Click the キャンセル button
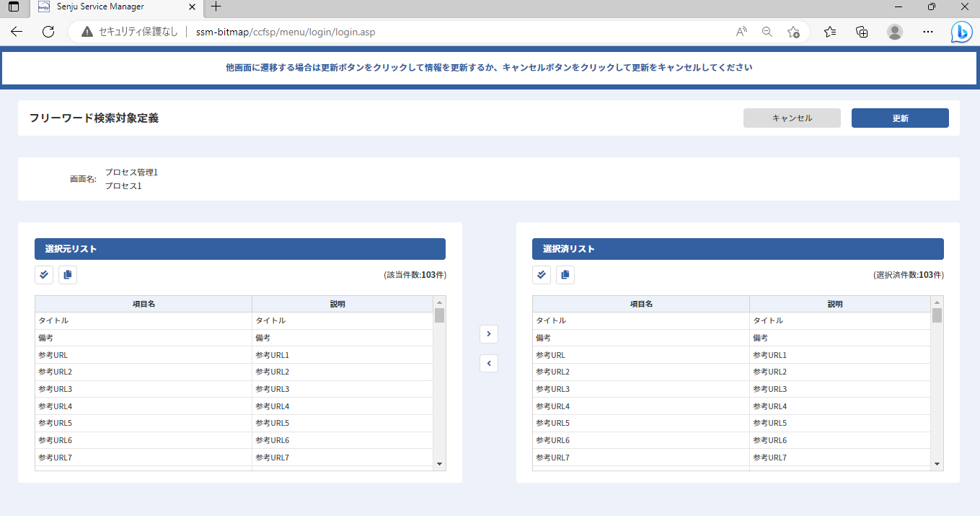 coord(792,118)
